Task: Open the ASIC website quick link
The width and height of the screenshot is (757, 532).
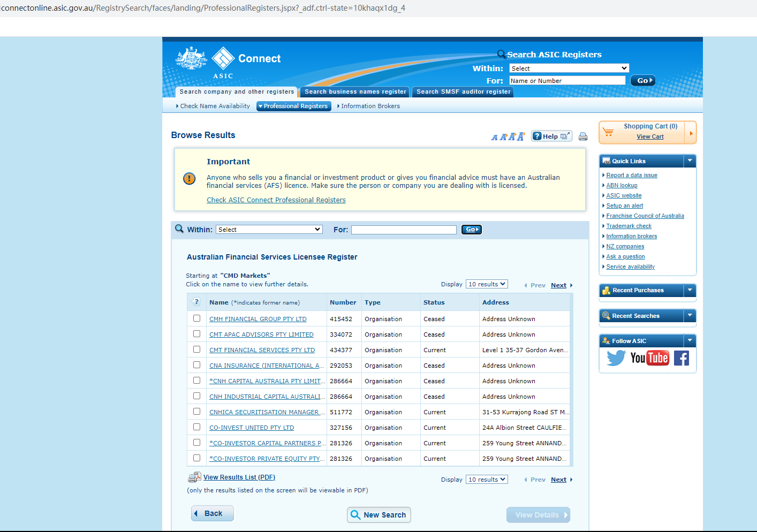Action: pos(624,195)
